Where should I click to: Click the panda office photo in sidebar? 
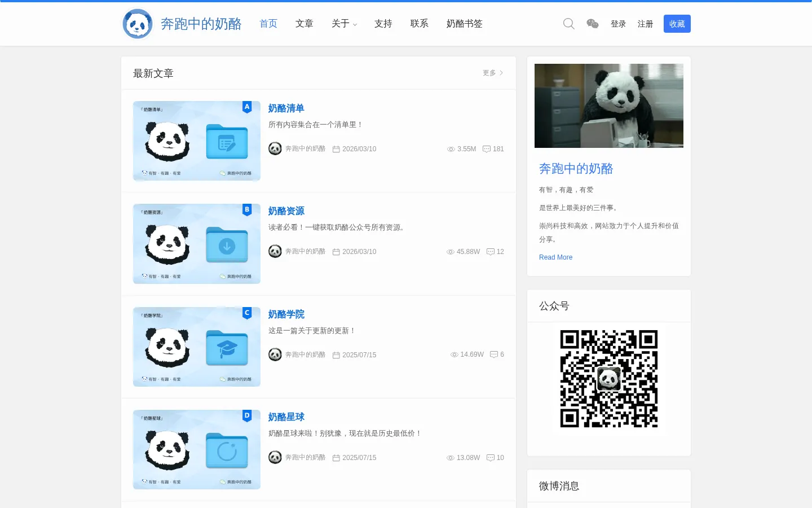[609, 106]
